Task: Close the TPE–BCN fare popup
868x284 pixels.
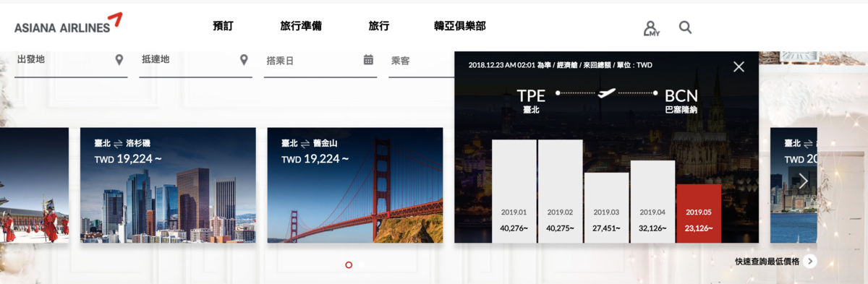Action: (739, 66)
